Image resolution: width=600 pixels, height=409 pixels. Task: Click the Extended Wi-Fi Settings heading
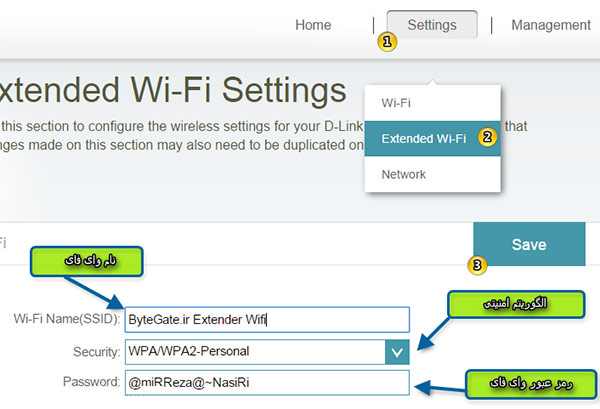pyautogui.click(x=173, y=90)
